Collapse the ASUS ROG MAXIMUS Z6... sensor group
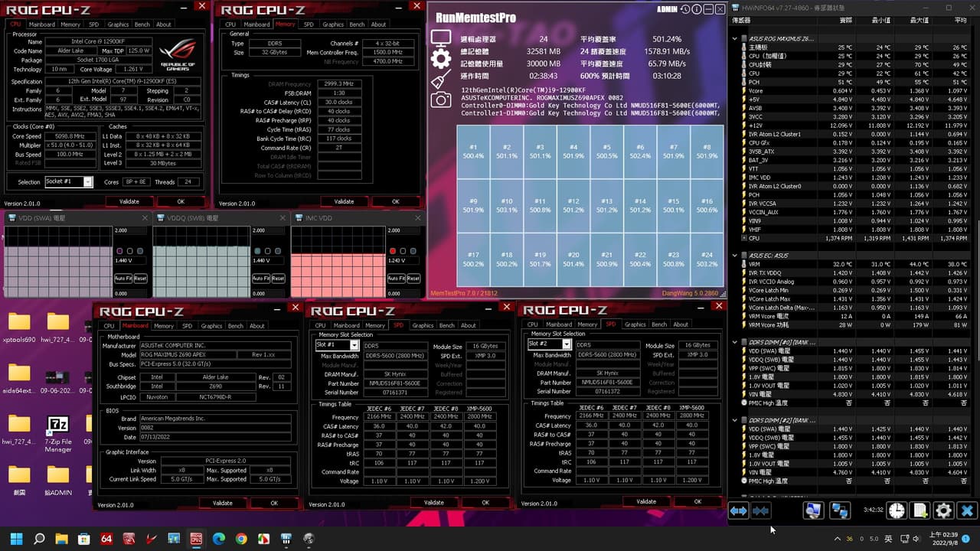Viewport: 980px width, 551px height. (736, 38)
